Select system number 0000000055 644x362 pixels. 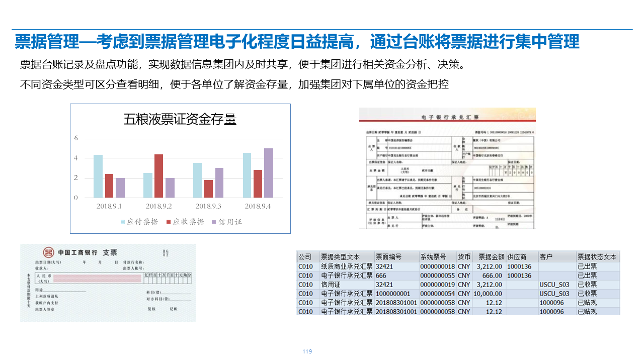tap(437, 276)
